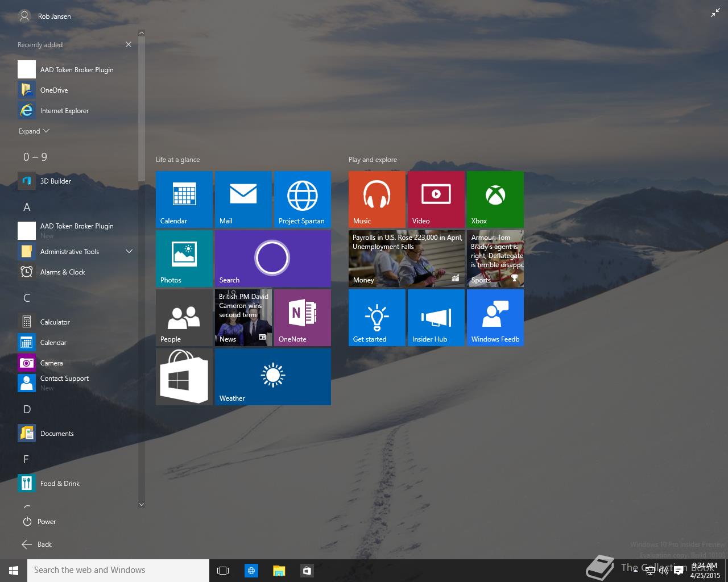728x582 pixels.
Task: Open the News live tile
Action: click(243, 318)
